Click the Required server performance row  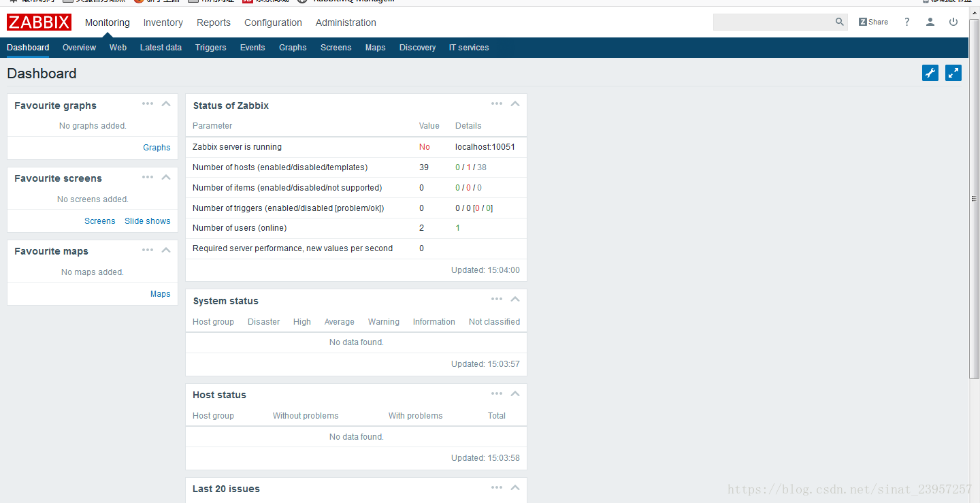356,248
